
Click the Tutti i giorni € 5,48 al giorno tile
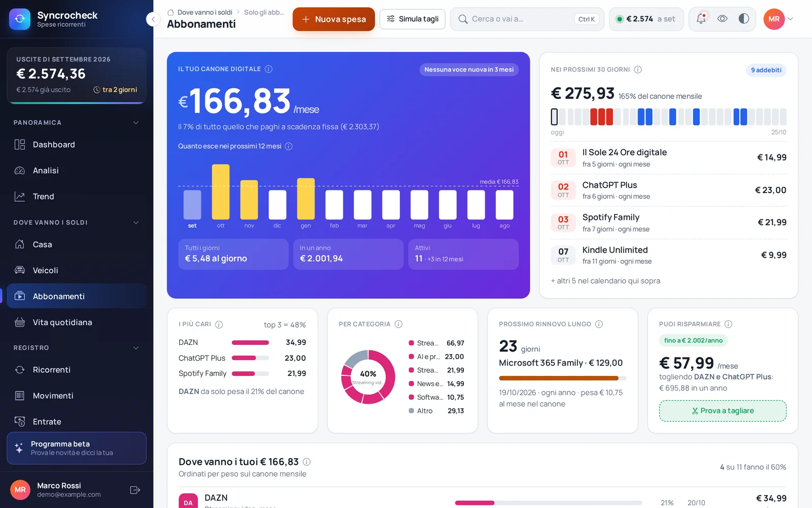click(x=233, y=254)
